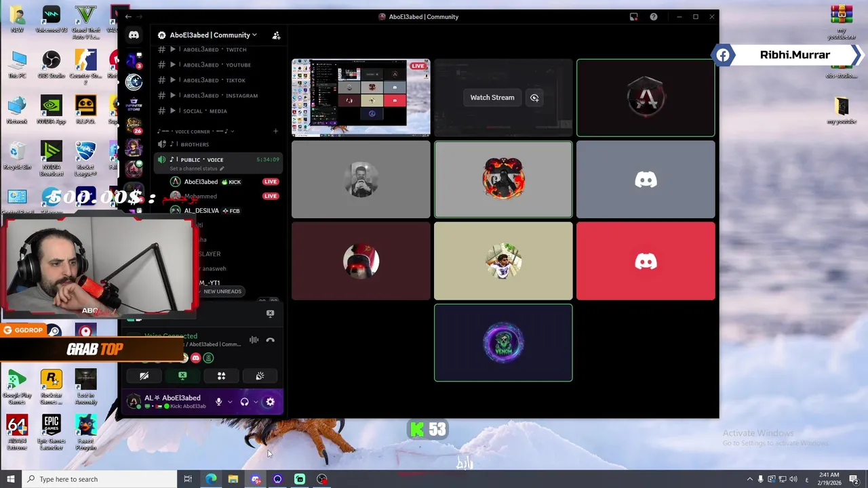Screen dimensions: 868x488
Task: Select the live screen share thumbnail
Action: coord(361,98)
